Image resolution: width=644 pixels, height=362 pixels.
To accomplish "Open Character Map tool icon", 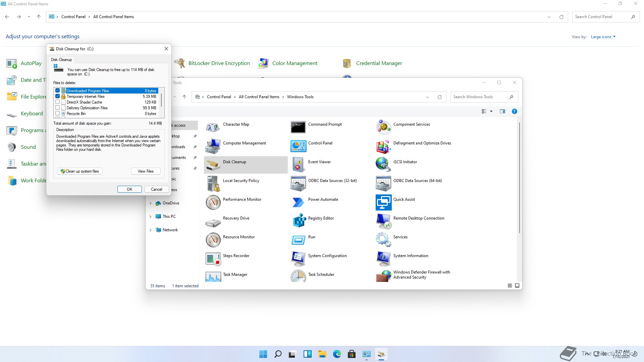I will [x=213, y=127].
